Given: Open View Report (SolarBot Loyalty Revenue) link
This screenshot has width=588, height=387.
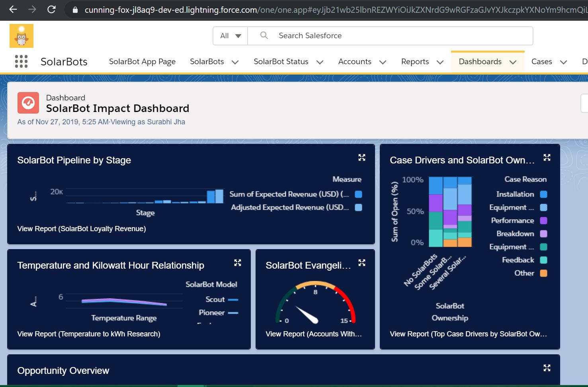Looking at the screenshot, I should (x=82, y=229).
